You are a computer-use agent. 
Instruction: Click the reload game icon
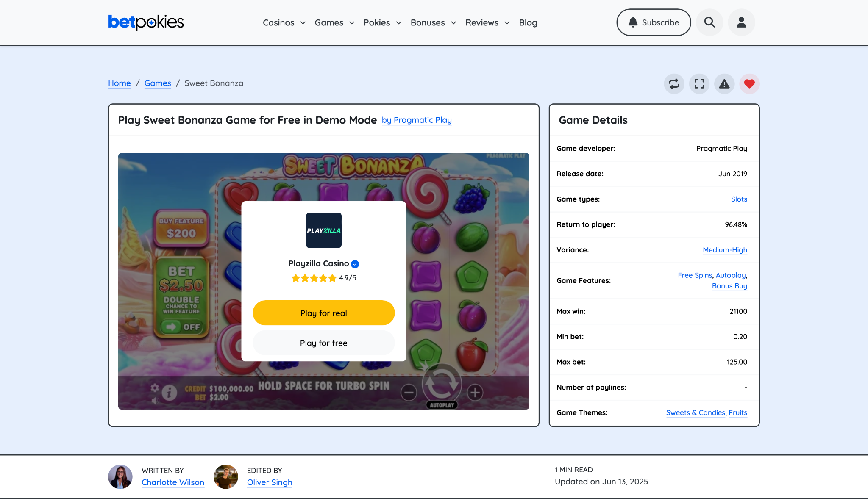click(x=674, y=84)
